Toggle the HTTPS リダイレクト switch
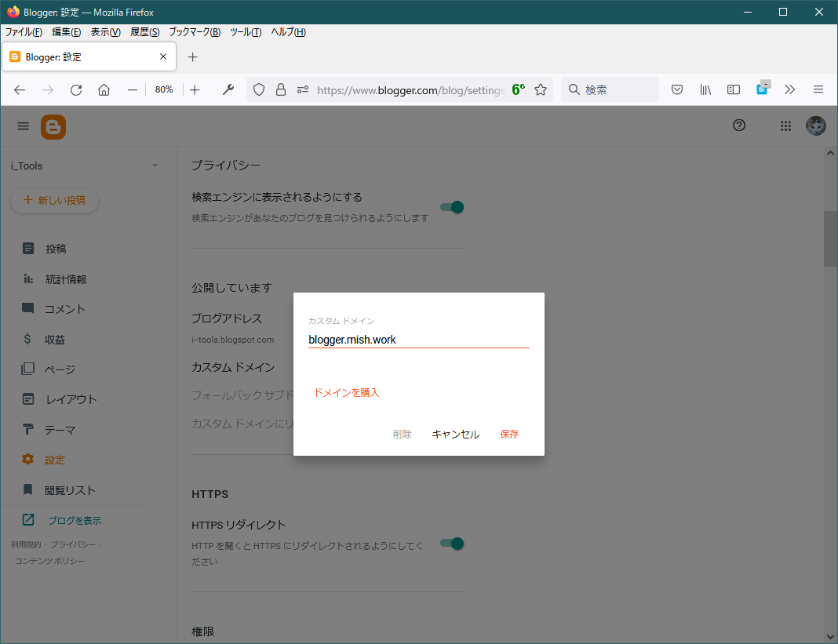Image resolution: width=838 pixels, height=644 pixels. pos(452,544)
